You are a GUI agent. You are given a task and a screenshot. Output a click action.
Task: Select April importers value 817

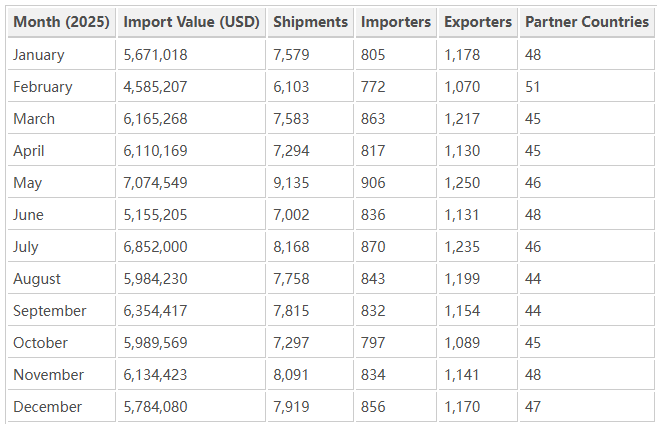(374, 151)
